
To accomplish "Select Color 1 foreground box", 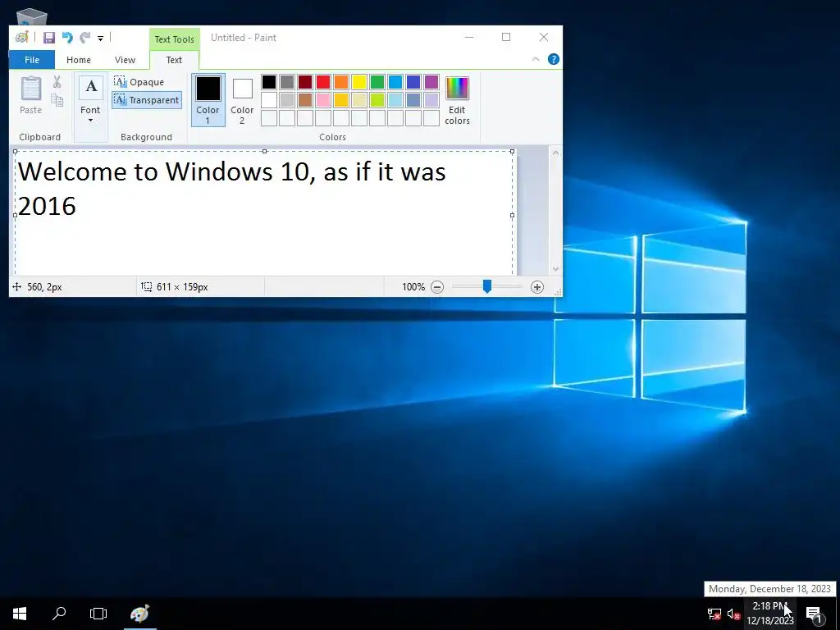I will (208, 100).
